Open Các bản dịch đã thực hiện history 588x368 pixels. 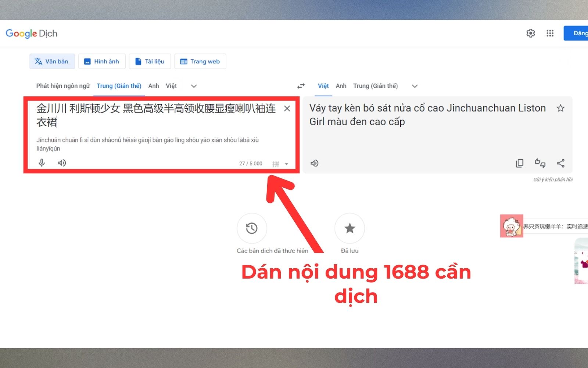pyautogui.click(x=252, y=228)
